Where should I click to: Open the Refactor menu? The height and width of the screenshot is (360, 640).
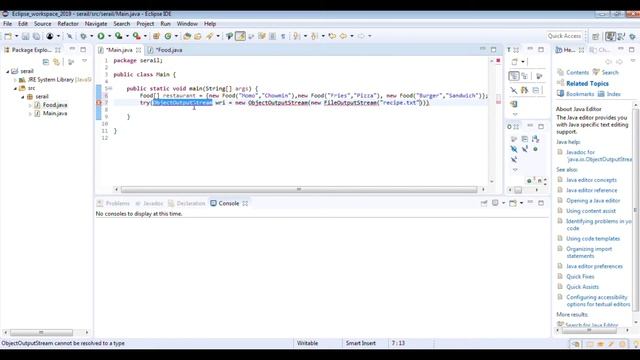tap(68, 24)
